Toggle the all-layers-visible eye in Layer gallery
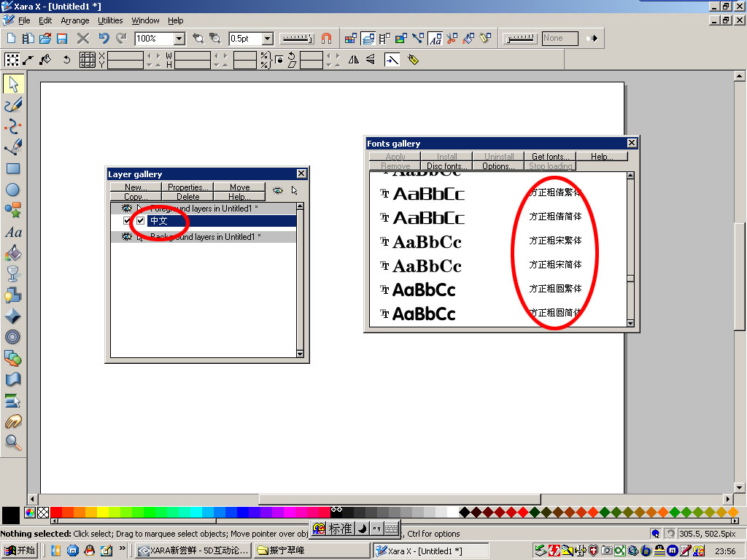 (278, 191)
